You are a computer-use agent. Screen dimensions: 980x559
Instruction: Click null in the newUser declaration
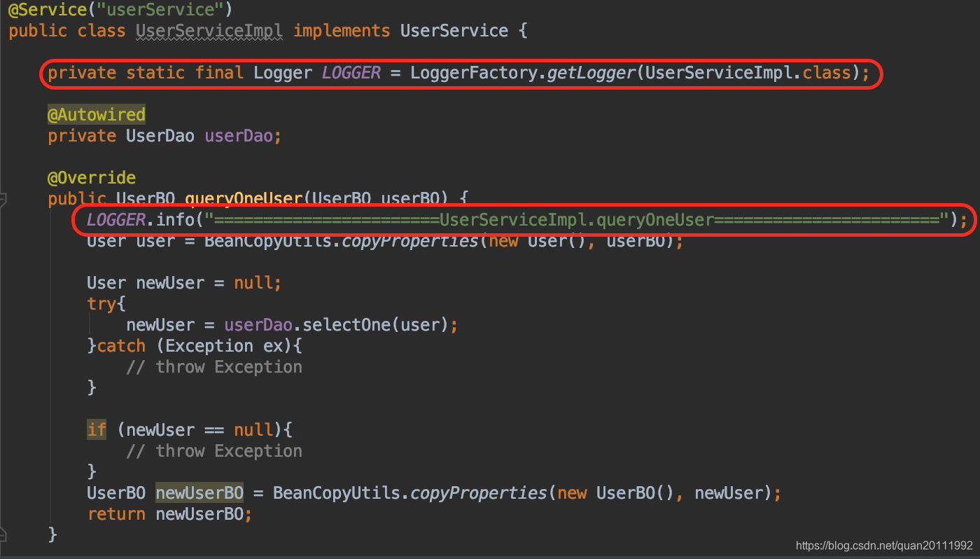(x=253, y=283)
